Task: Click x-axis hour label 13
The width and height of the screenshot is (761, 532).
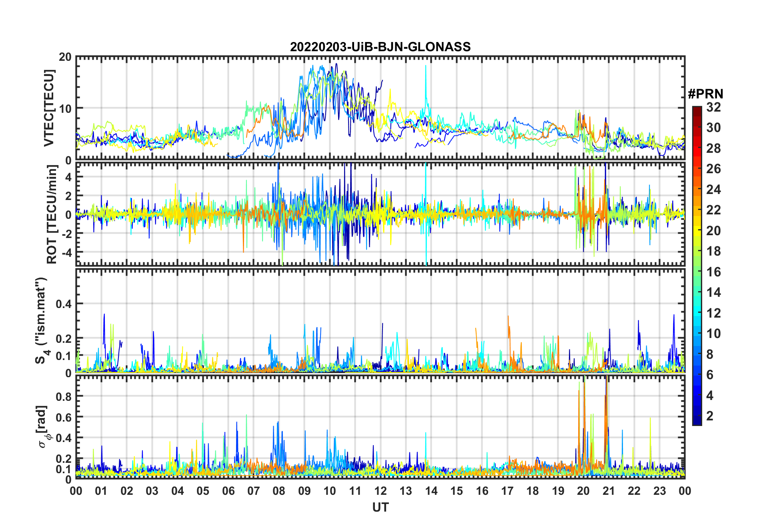Action: click(406, 491)
